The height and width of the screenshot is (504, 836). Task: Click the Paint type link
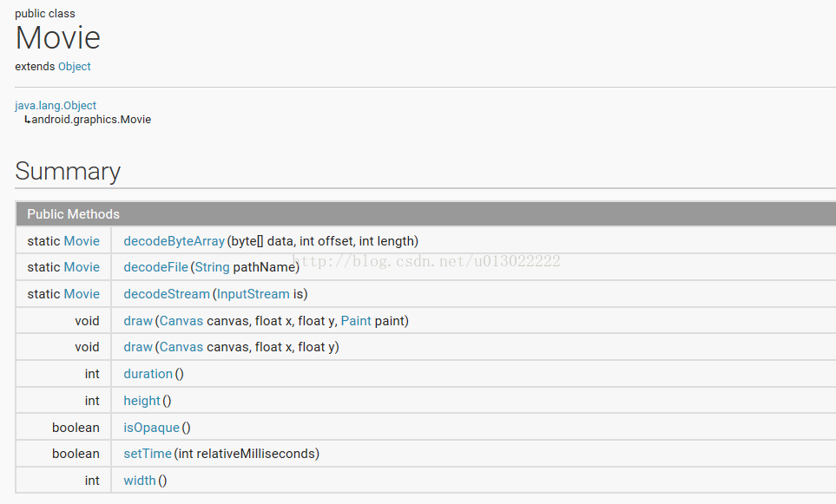pos(356,321)
